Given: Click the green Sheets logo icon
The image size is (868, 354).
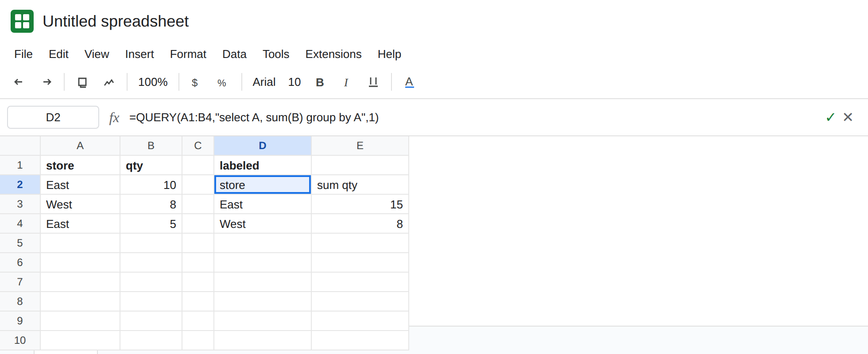Looking at the screenshot, I should [22, 21].
